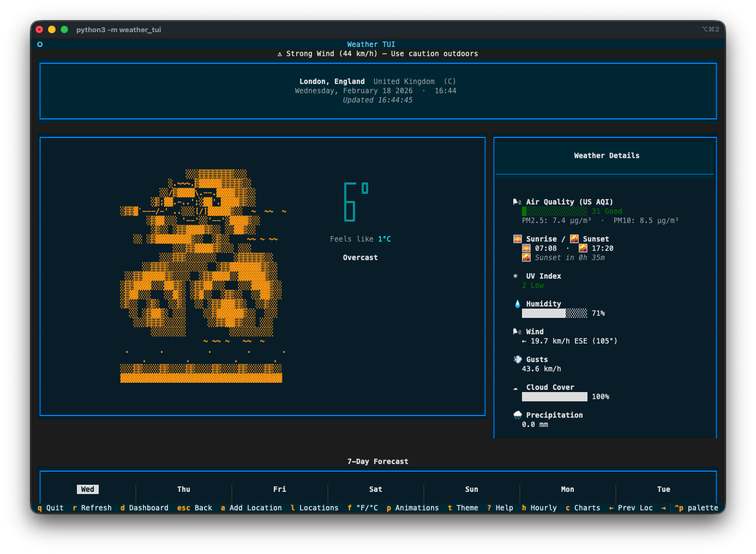Switch the Theme
This screenshot has width=756, height=554.
coord(463,508)
